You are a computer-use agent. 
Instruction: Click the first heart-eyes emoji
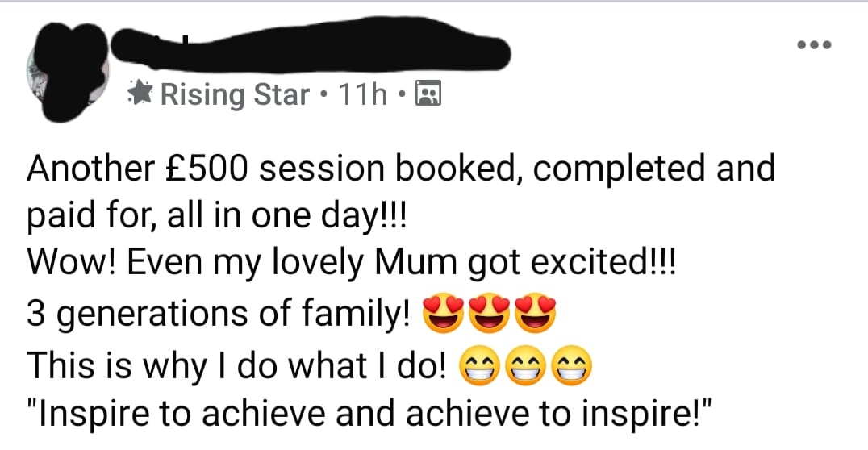443,313
